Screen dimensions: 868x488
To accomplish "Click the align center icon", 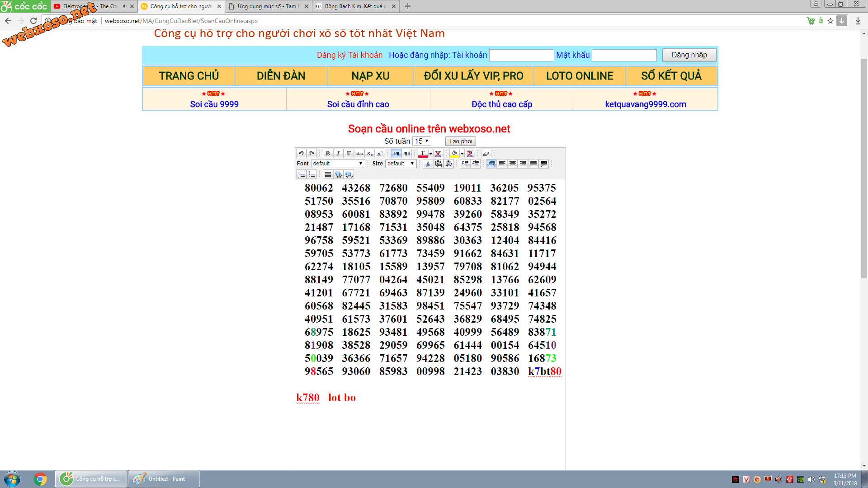I will [513, 164].
